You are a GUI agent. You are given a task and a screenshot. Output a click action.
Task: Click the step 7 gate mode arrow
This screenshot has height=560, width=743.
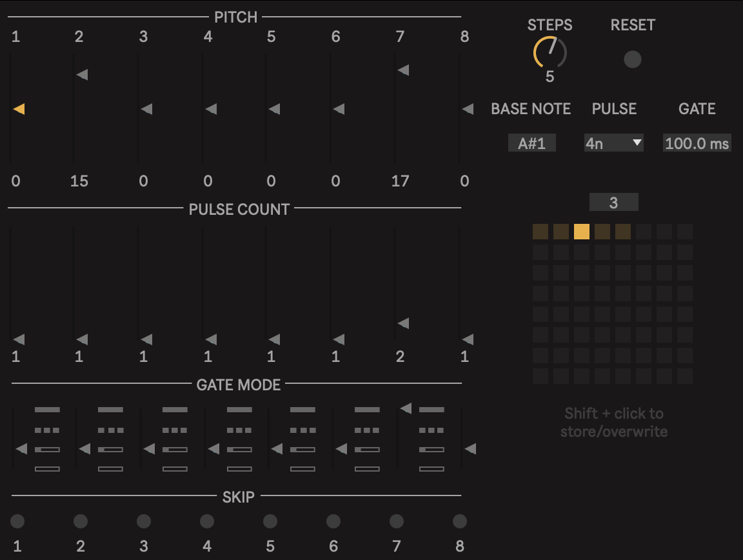406,408
